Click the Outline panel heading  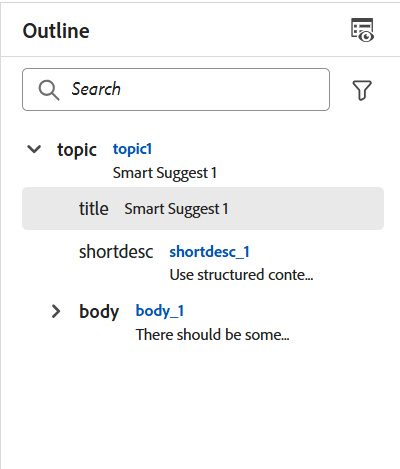(56, 31)
